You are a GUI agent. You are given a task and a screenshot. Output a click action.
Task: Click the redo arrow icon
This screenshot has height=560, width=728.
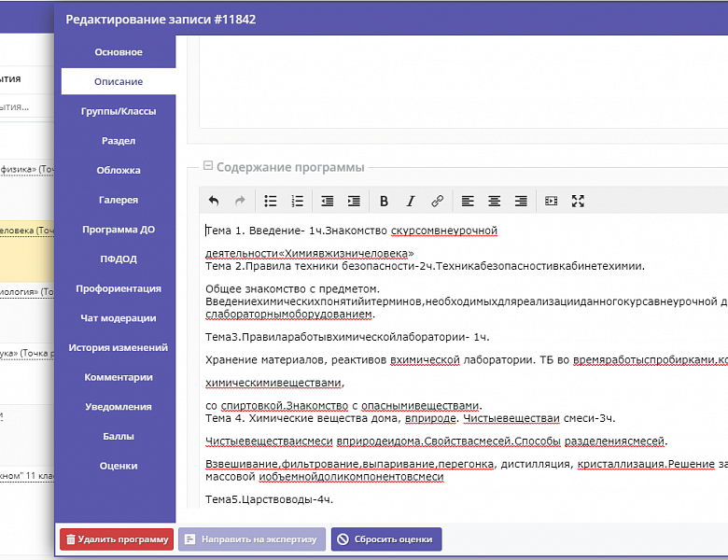240,201
